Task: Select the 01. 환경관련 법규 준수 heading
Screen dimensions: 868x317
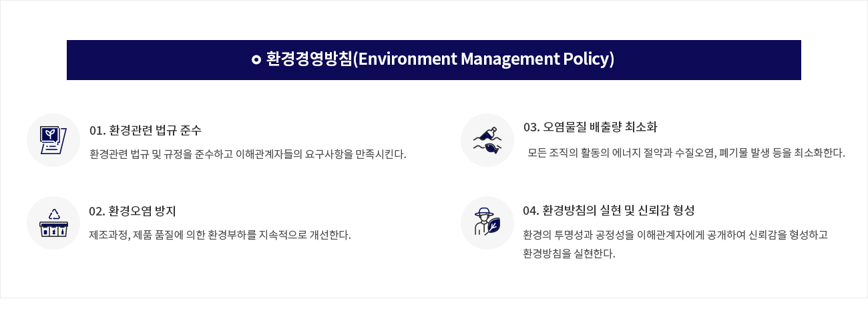Action: click(x=145, y=130)
